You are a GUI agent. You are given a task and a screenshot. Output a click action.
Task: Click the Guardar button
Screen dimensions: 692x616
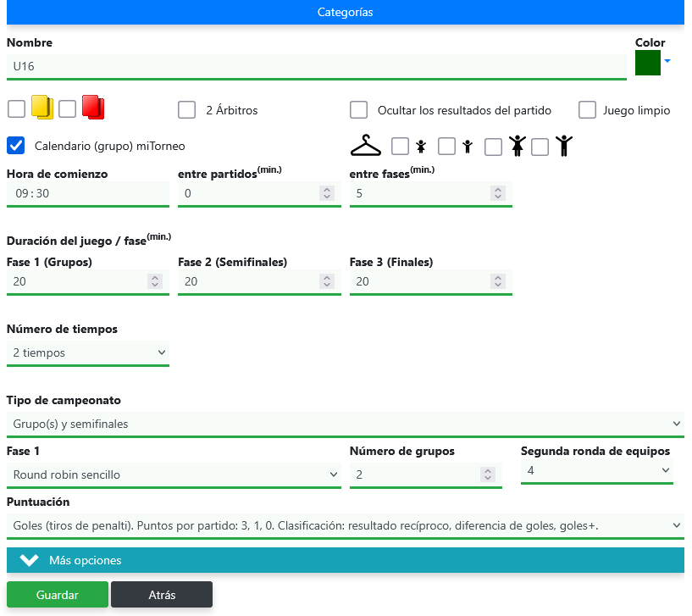pos(58,595)
